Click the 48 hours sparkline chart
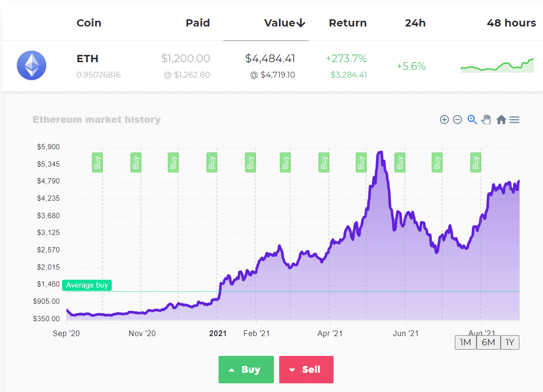 [497, 66]
